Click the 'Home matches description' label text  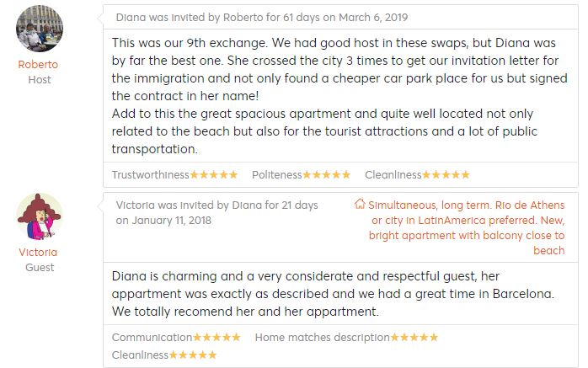(x=322, y=338)
